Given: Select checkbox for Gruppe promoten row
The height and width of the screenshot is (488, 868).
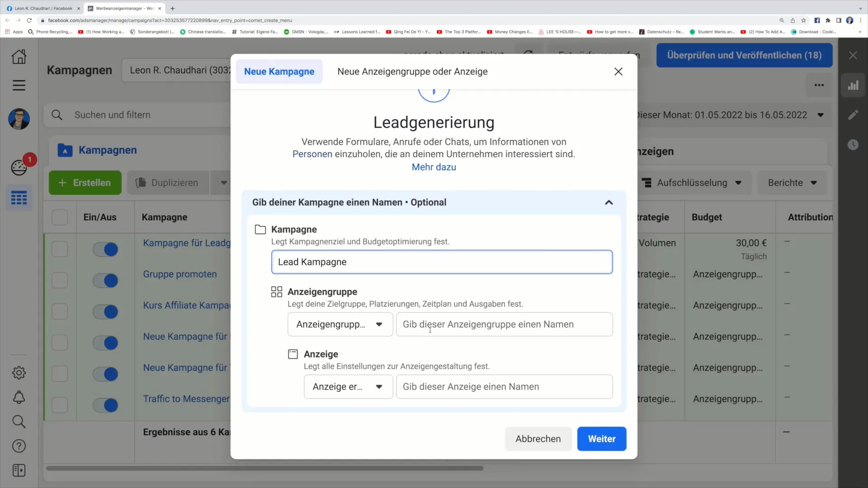Looking at the screenshot, I should click(60, 281).
